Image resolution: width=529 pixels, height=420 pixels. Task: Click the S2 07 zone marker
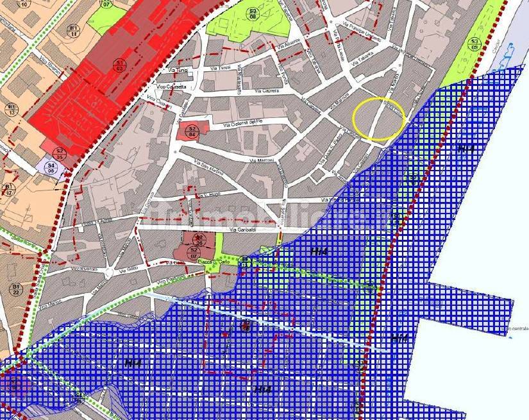(192, 253)
